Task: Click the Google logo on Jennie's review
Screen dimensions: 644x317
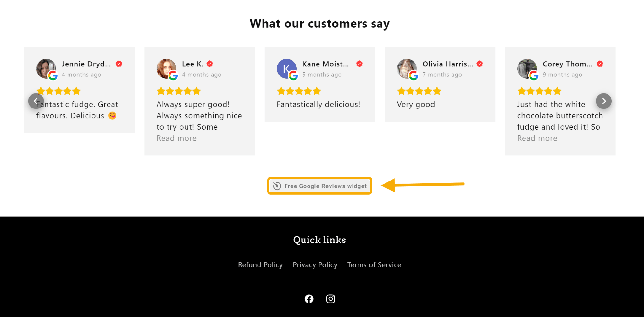Action: pos(53,75)
